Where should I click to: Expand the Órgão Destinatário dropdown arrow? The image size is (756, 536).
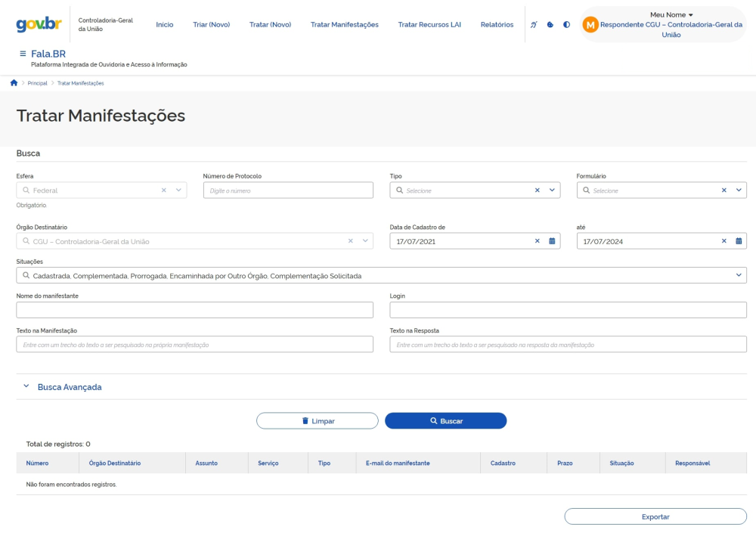point(365,241)
